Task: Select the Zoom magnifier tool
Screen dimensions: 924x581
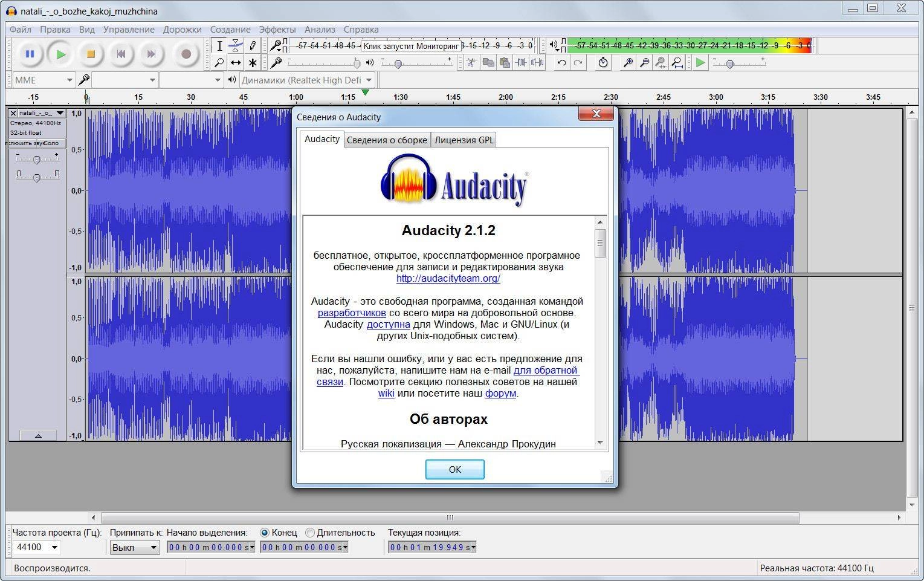Action: point(219,62)
